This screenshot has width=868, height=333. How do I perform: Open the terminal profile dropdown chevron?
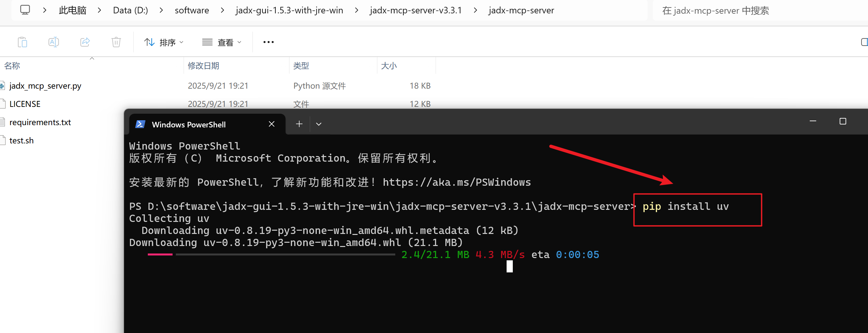(318, 124)
